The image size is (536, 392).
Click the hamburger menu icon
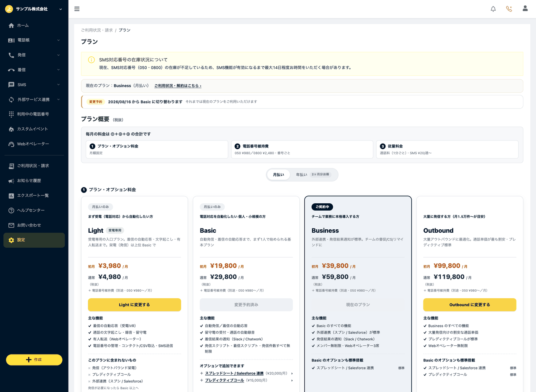tap(77, 9)
